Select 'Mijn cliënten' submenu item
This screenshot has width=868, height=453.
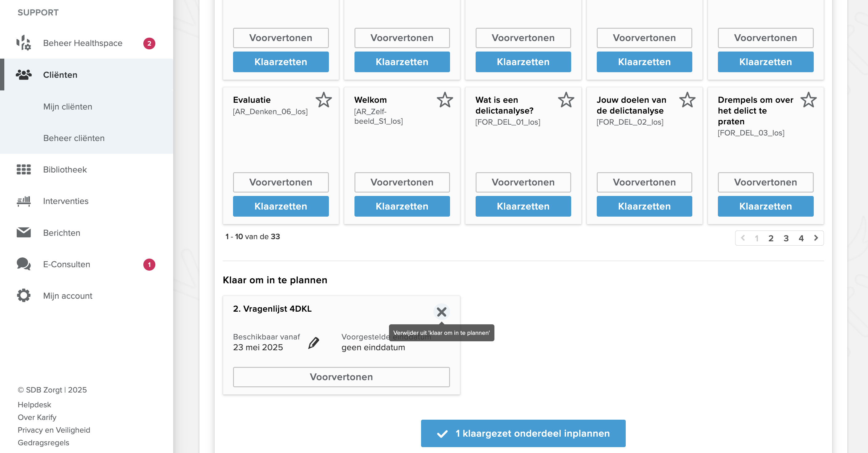click(68, 106)
